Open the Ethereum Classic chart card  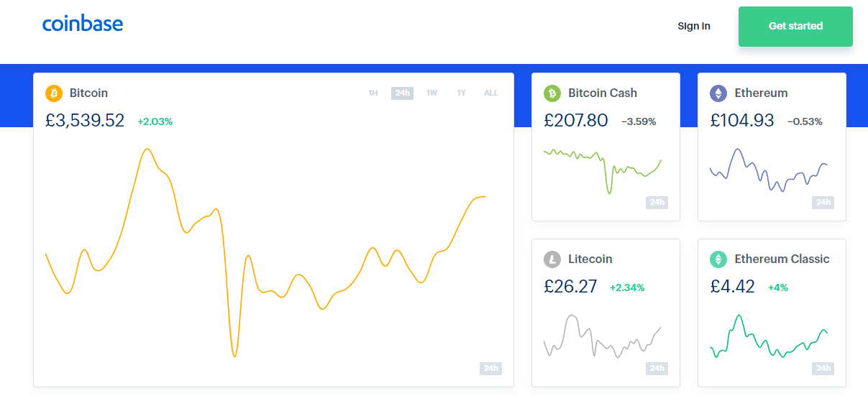tap(772, 313)
